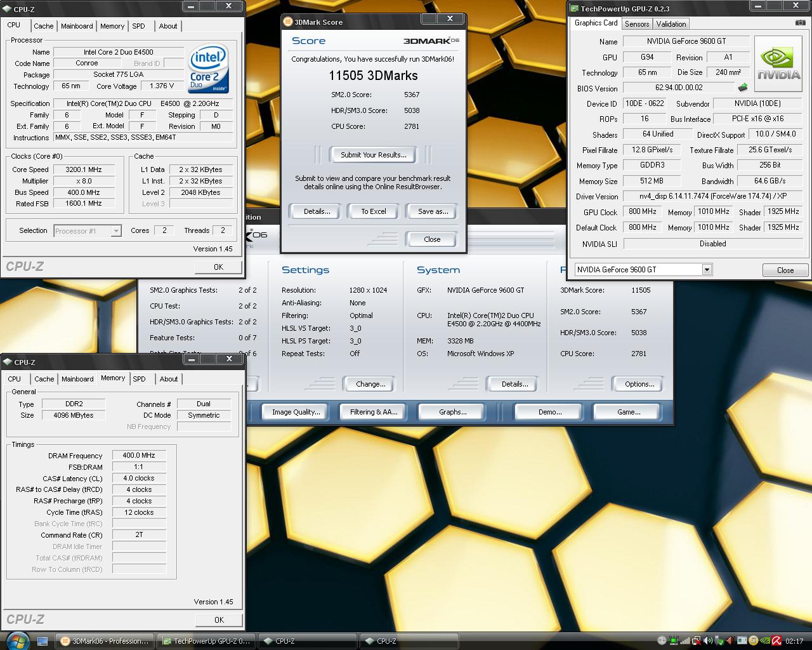Click the grey round tray icon
The width and height of the screenshot is (812, 650).
[662, 641]
